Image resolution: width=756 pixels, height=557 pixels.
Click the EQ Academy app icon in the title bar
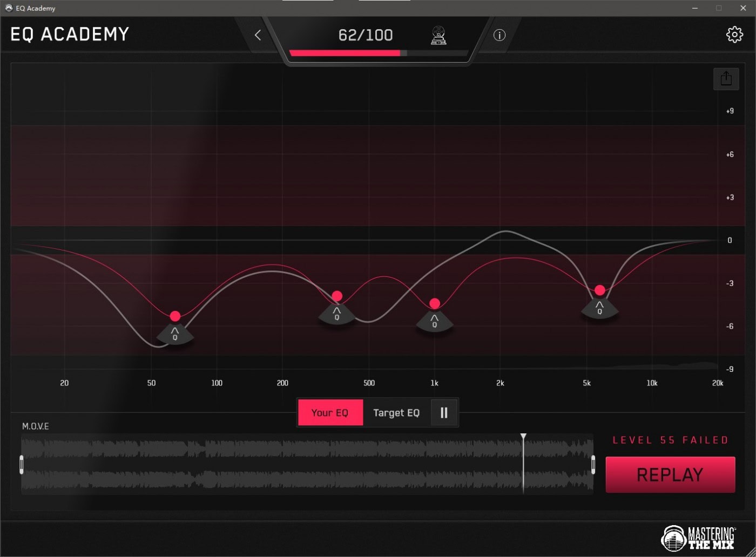[x=9, y=8]
